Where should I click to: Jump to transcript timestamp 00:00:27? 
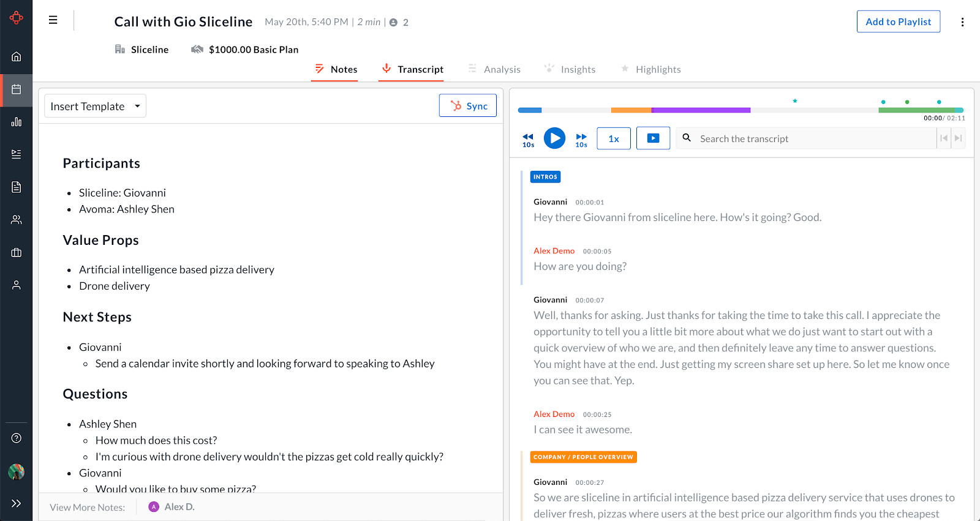pyautogui.click(x=589, y=483)
